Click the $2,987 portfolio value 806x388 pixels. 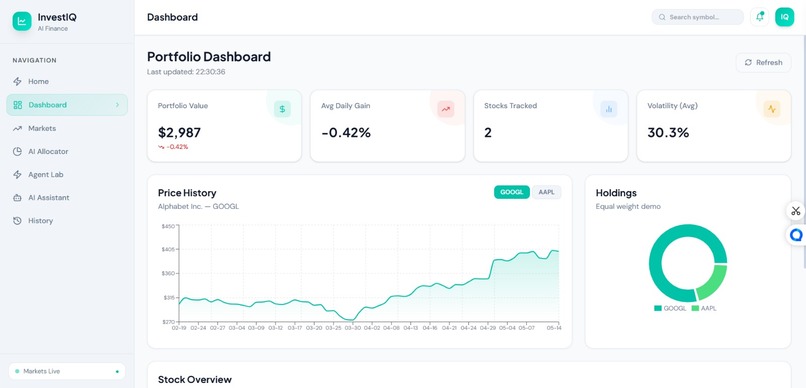[179, 133]
